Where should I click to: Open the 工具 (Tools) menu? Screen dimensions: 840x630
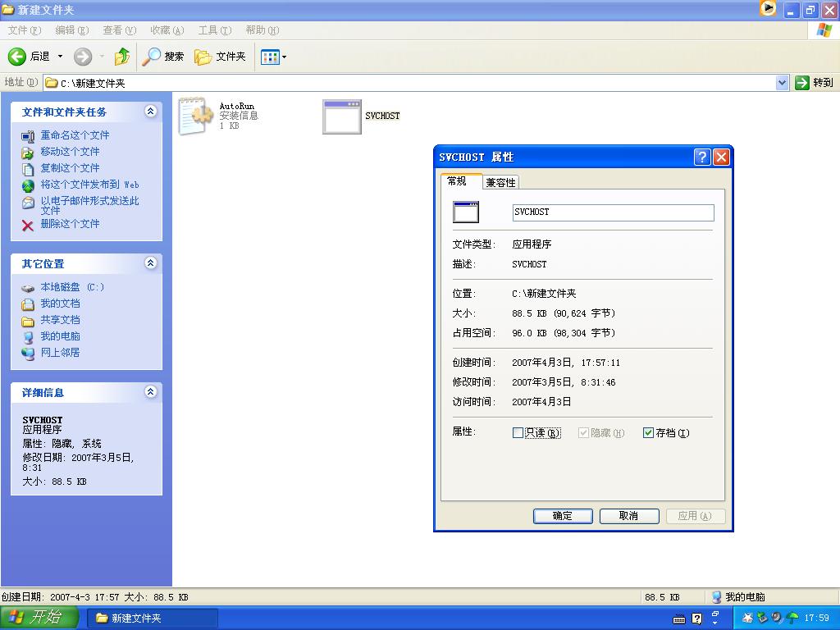coord(215,30)
